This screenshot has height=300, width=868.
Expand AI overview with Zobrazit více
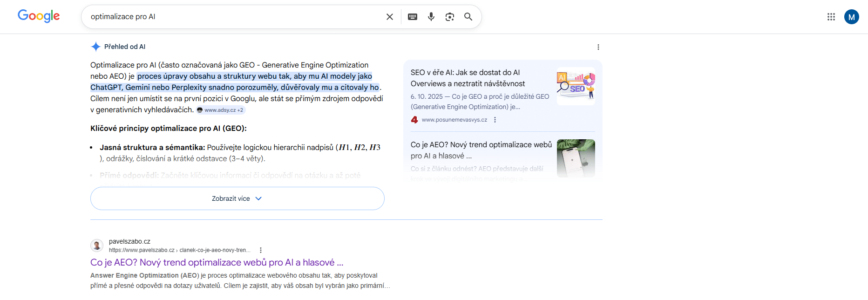click(x=237, y=198)
